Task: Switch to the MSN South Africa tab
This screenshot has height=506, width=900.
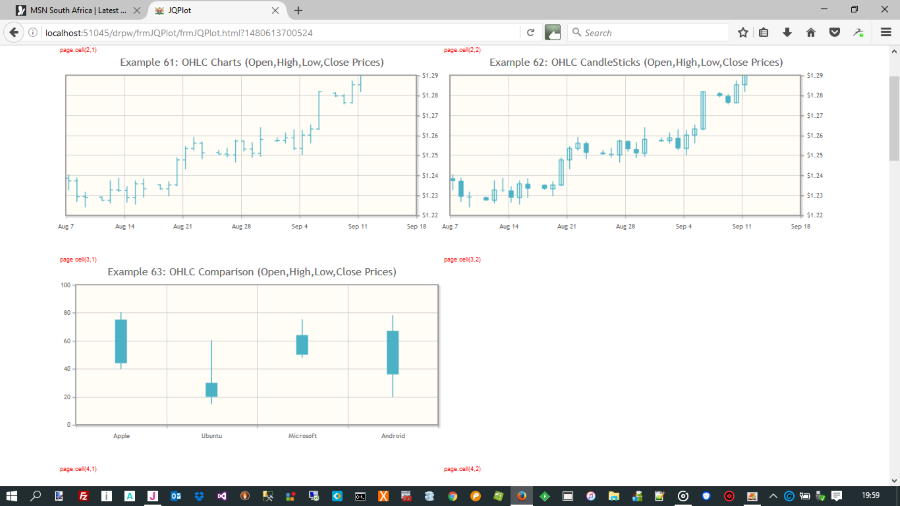Action: [78, 10]
